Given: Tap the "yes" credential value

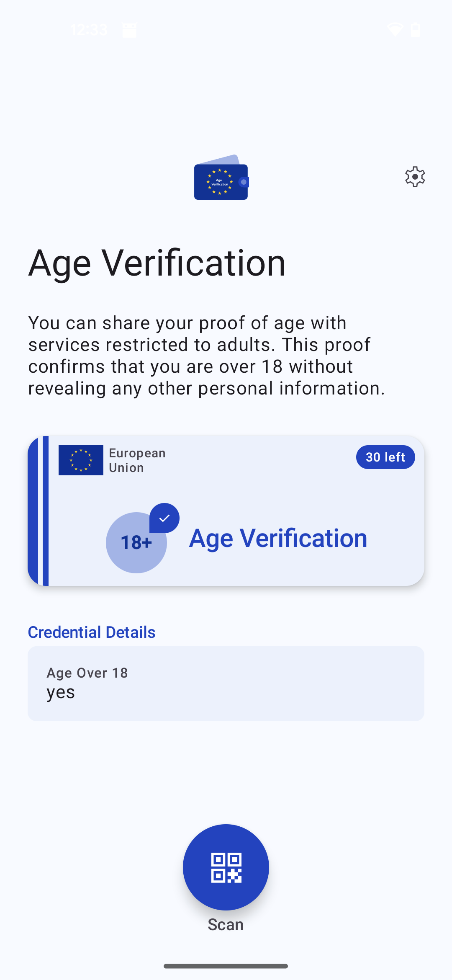Looking at the screenshot, I should [61, 693].
